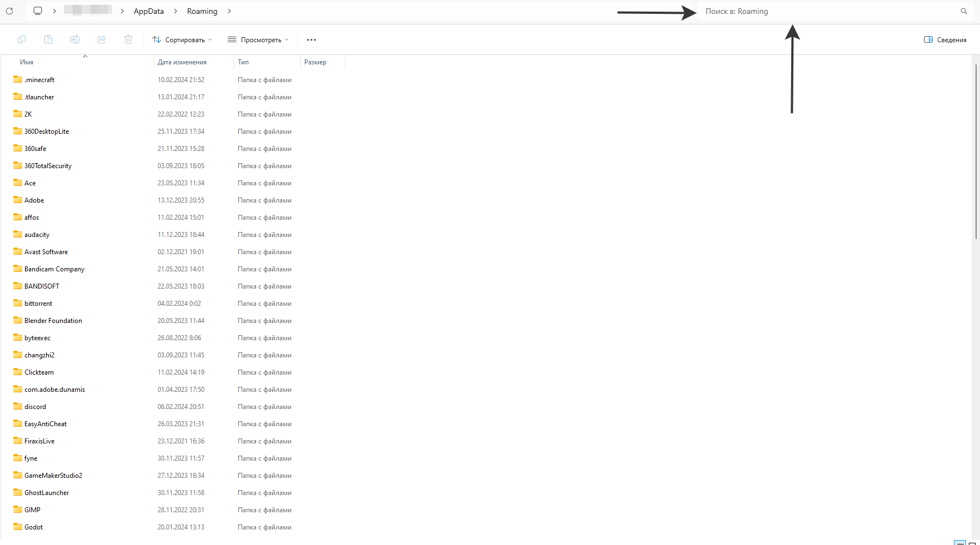Click the This PC monitor icon in breadcrumb
Image resolution: width=980 pixels, height=545 pixels.
point(38,11)
